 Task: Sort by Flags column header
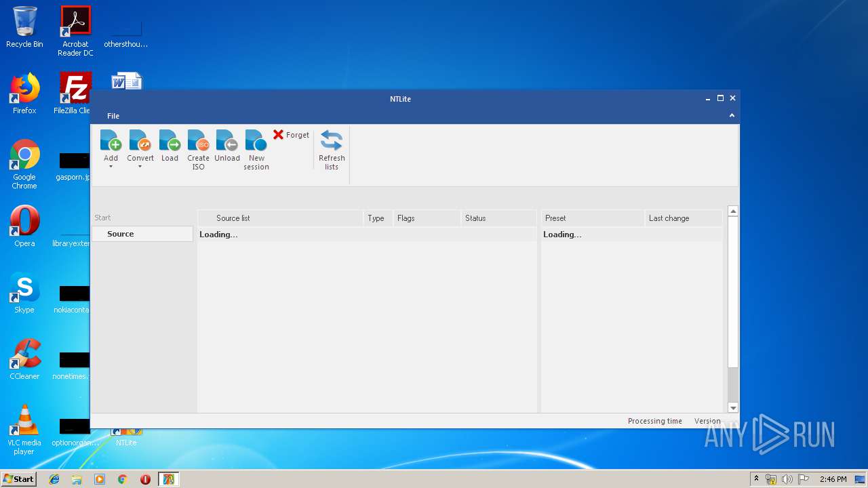[427, 218]
